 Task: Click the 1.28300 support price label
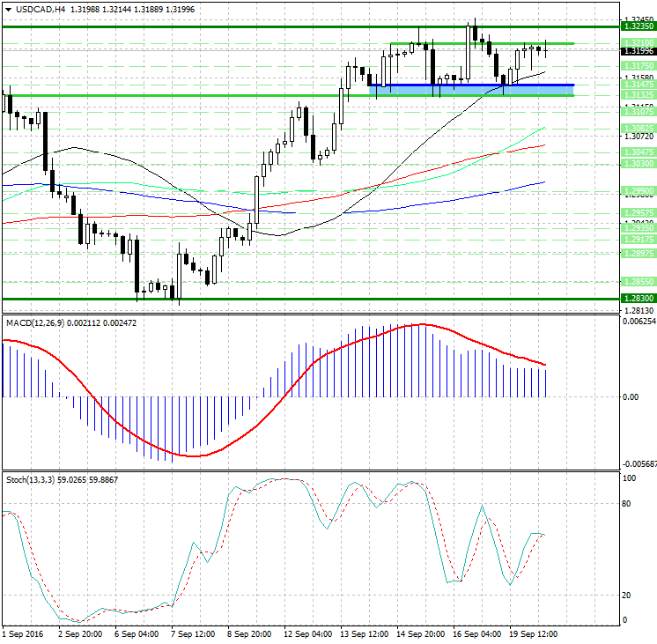[x=637, y=299]
